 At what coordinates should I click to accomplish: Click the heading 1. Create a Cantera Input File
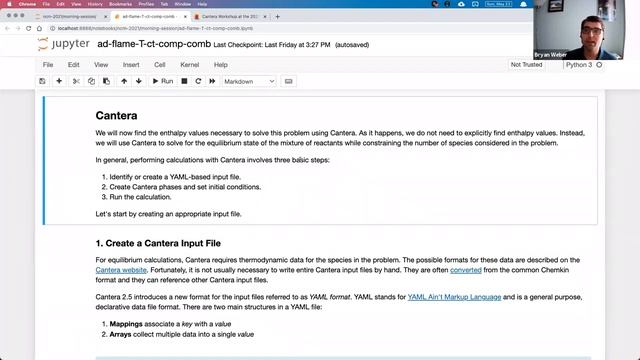(x=158, y=243)
